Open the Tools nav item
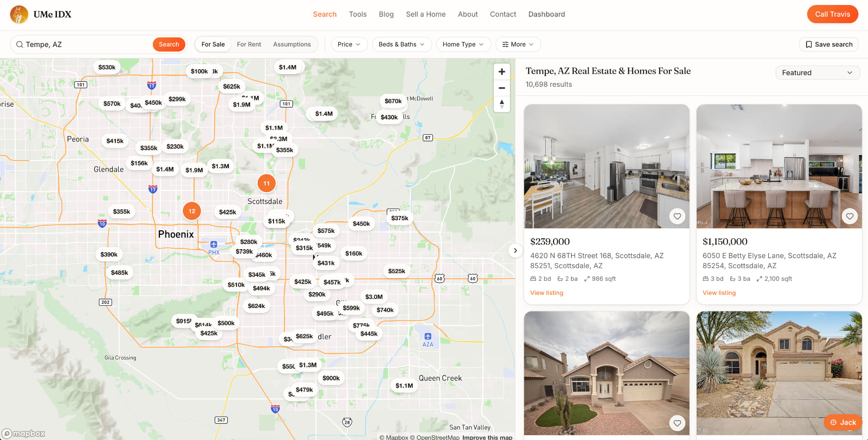Screen dimensions: 868x440 point(358,14)
